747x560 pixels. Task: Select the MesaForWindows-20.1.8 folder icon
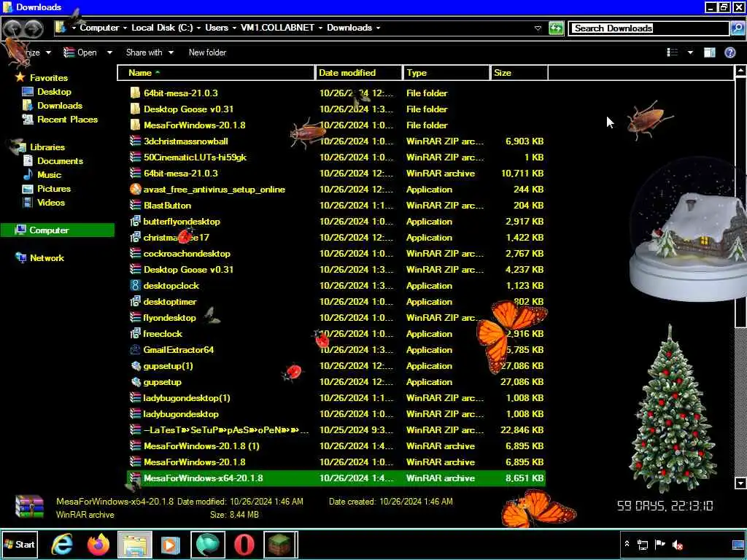135,125
